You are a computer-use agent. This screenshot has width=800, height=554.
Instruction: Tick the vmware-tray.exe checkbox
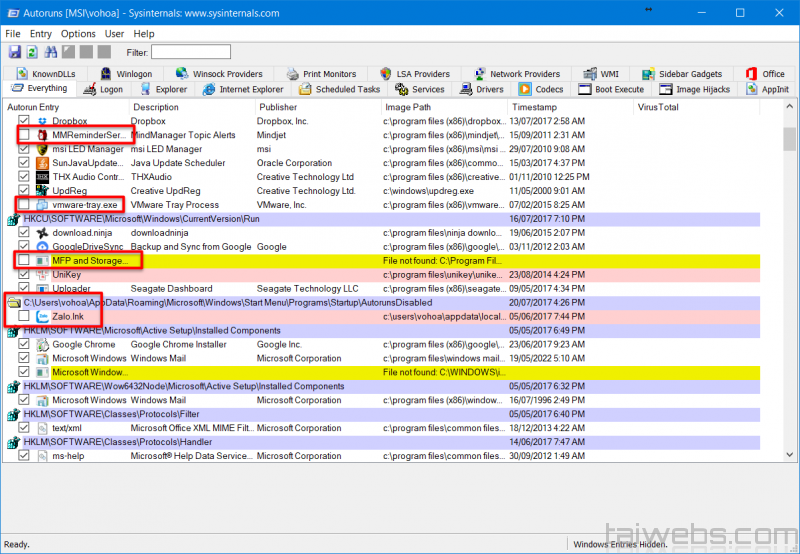tap(24, 204)
